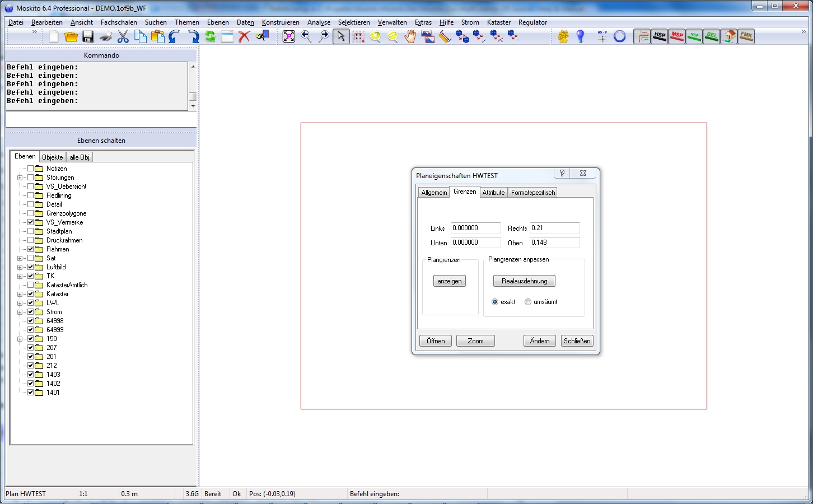Uncheck the Luftbild layer checkbox
This screenshot has height=504, width=813.
pyautogui.click(x=31, y=267)
